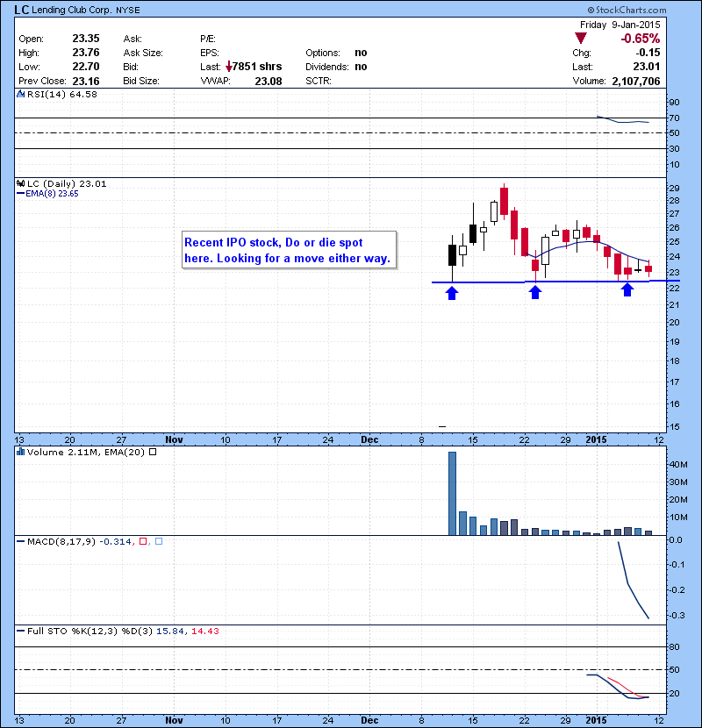This screenshot has width=702, height=728.
Task: Click the Open price 23.35
Action: [86, 39]
